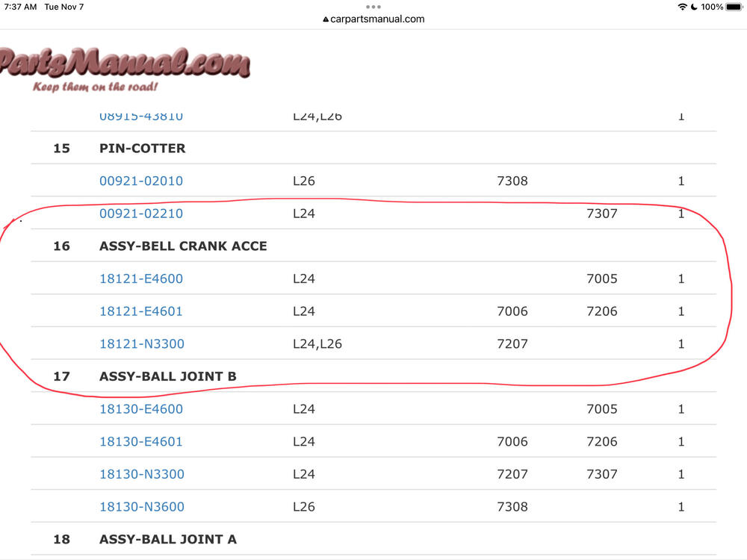Tap the Wi-Fi status icon
Viewport: 747px width, 560px height.
pos(682,7)
